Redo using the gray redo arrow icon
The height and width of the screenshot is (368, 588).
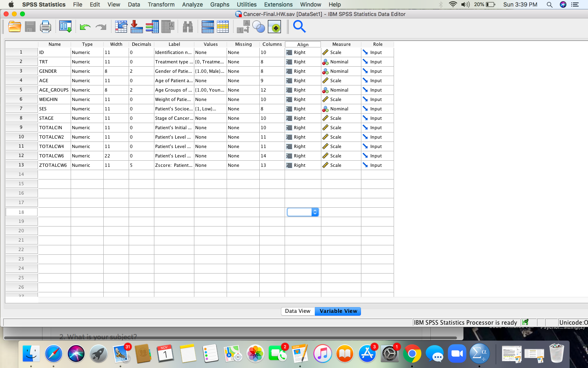click(100, 27)
